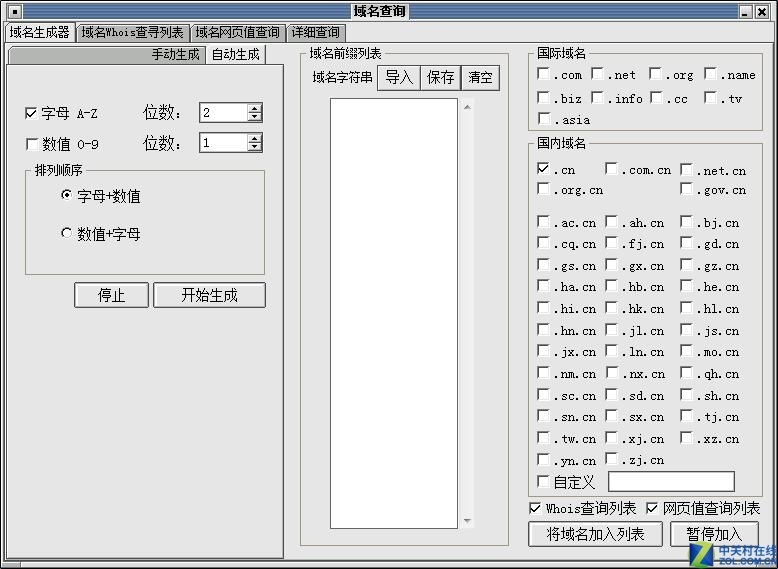Click the 停止 button

tap(111, 295)
